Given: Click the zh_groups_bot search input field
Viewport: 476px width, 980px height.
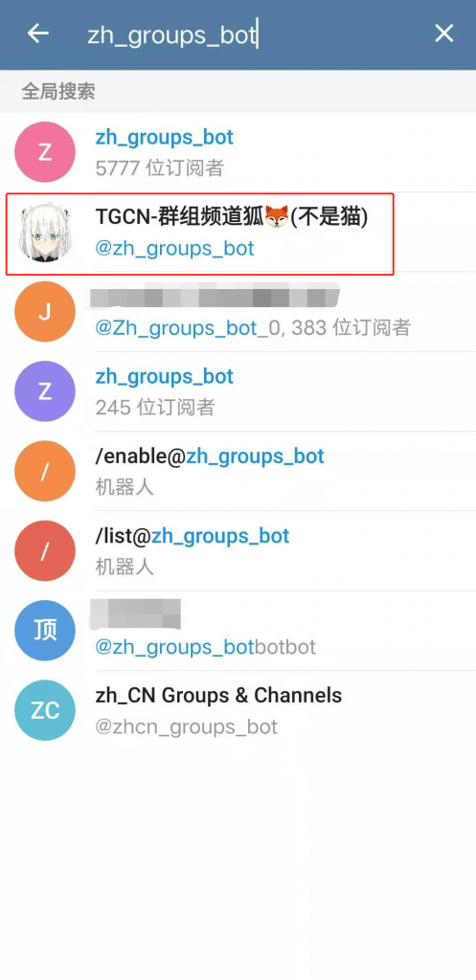Looking at the screenshot, I should click(250, 35).
